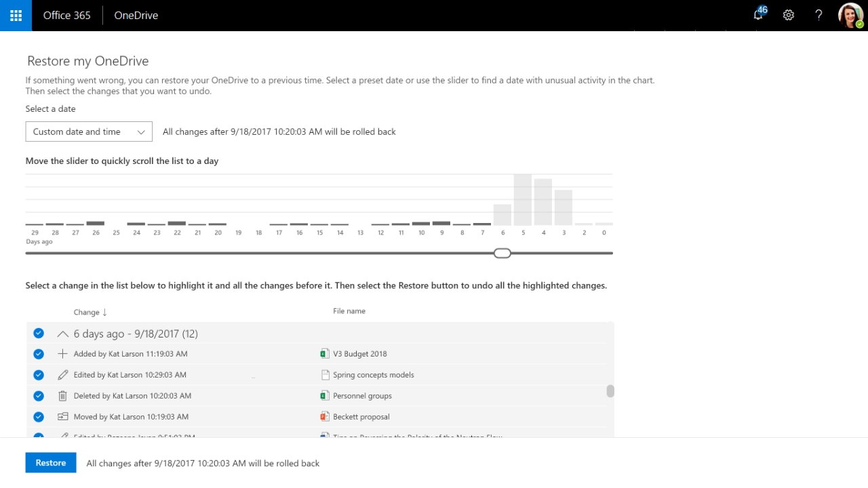Click the user profile picture
This screenshot has height=488, width=868.
coord(850,15)
